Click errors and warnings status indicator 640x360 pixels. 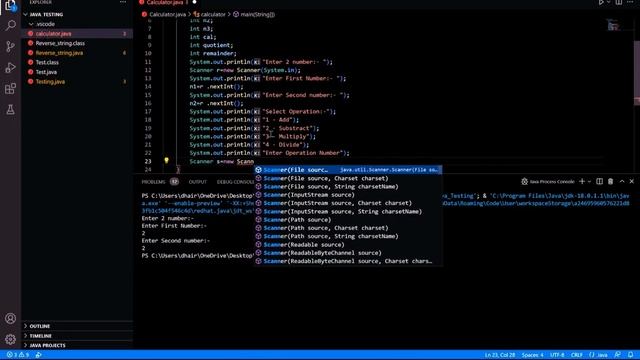pos(18,355)
